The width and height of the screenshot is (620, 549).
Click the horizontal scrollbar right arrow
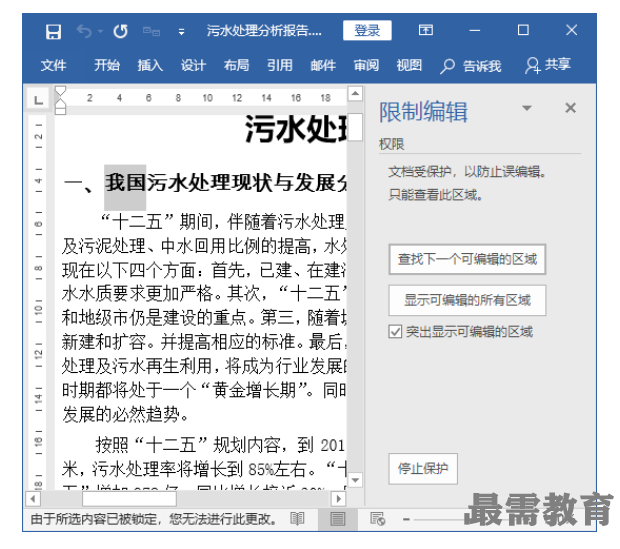pos(338,499)
